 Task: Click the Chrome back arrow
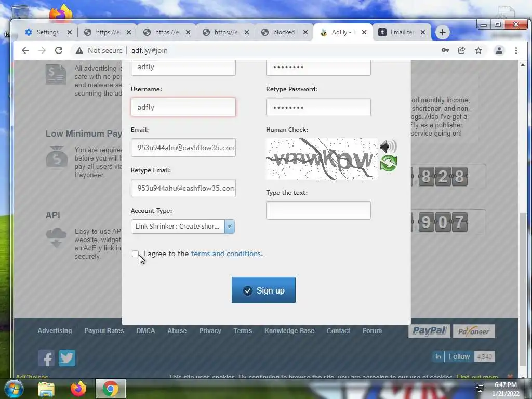pos(25,50)
